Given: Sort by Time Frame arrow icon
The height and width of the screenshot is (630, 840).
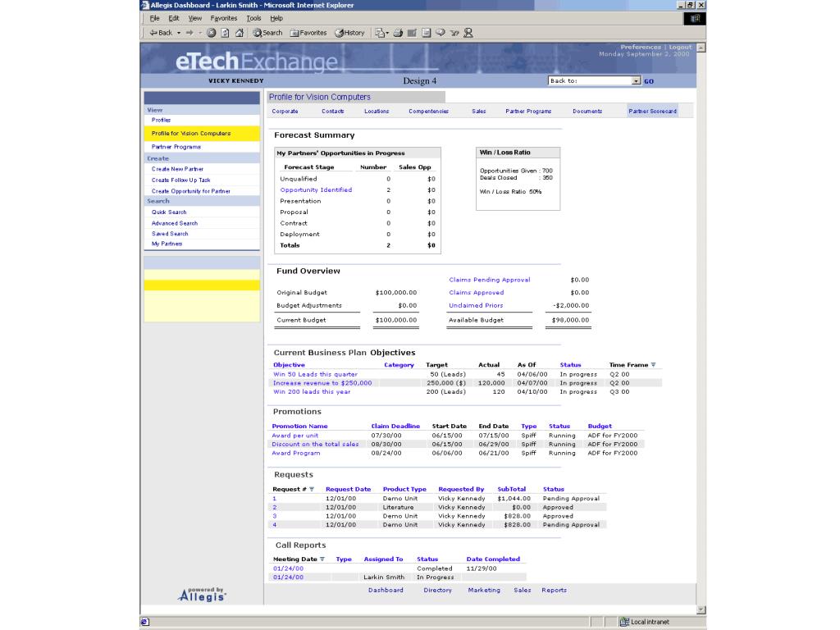Looking at the screenshot, I should tap(653, 365).
